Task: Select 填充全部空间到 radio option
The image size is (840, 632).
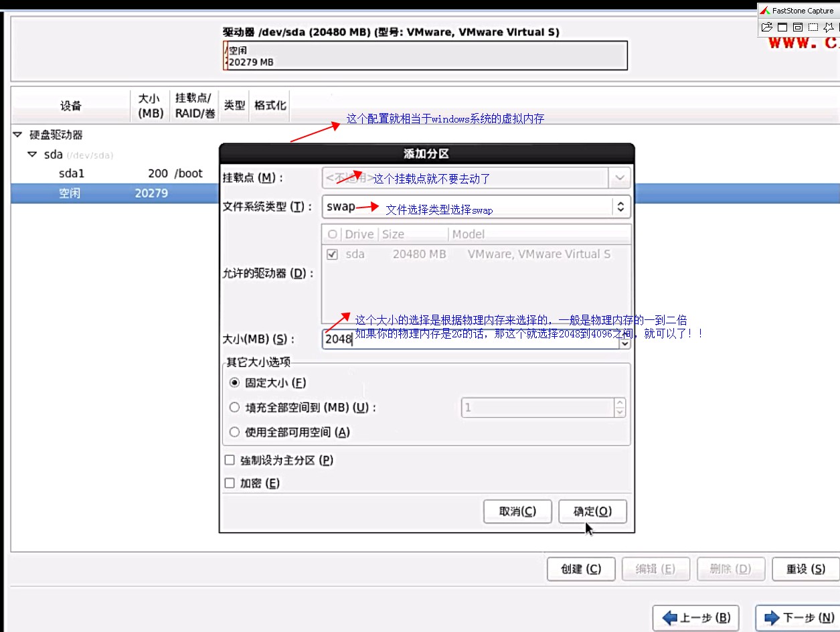Action: (x=234, y=407)
